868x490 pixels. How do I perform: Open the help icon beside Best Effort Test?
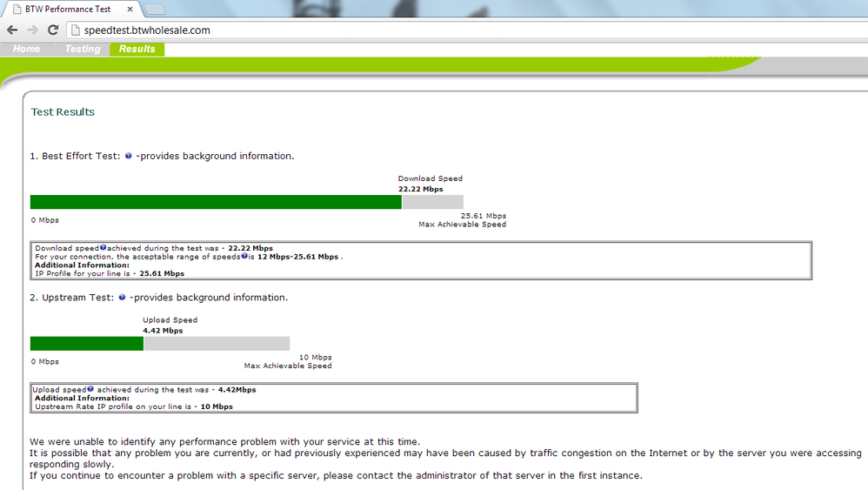tap(129, 156)
